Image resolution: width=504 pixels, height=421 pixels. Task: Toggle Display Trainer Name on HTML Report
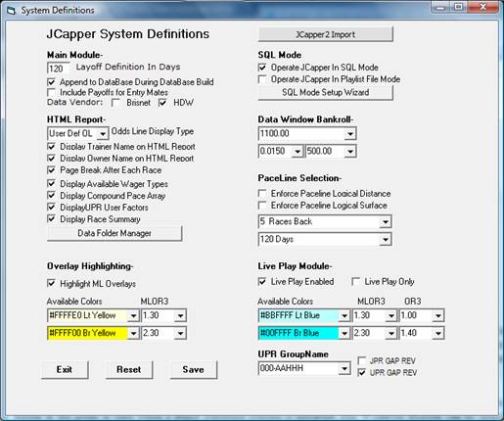point(51,146)
